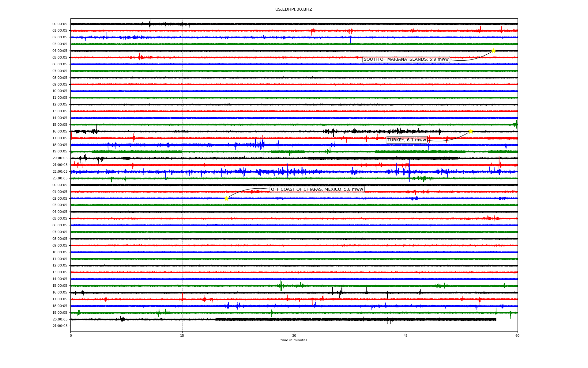The width and height of the screenshot is (588, 368).
Task: Select the 'SOUTH OF MARIANA ISLANDS, 5.9 mww' label
Action: pos(406,59)
